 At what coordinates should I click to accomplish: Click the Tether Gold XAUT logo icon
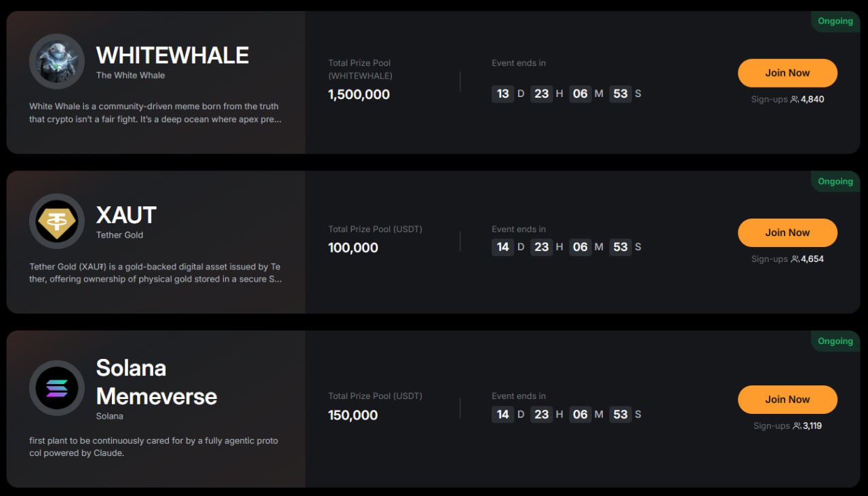pos(57,221)
